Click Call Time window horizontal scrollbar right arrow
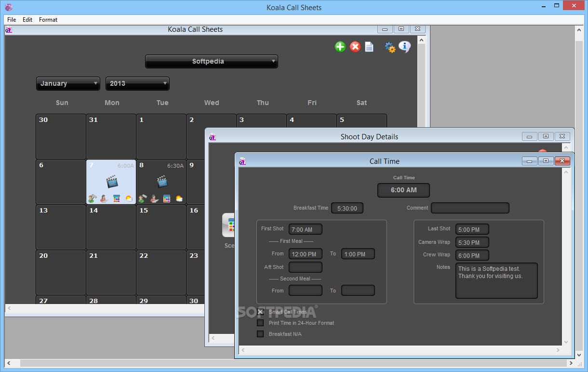The image size is (588, 372). click(558, 350)
